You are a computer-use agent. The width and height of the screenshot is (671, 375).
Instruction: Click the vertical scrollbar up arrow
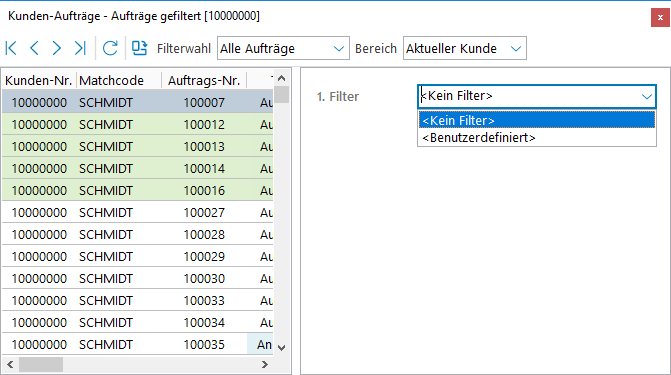[281, 78]
